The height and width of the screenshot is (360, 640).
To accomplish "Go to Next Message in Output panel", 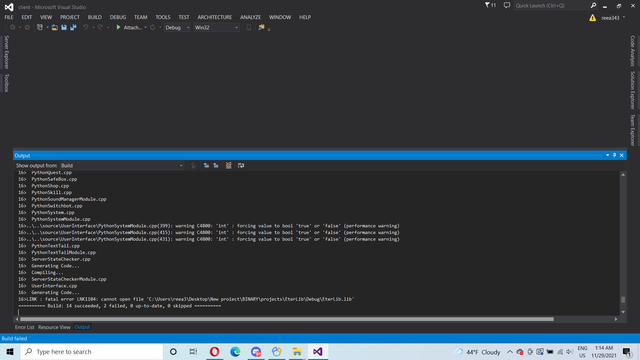I will [x=216, y=166].
